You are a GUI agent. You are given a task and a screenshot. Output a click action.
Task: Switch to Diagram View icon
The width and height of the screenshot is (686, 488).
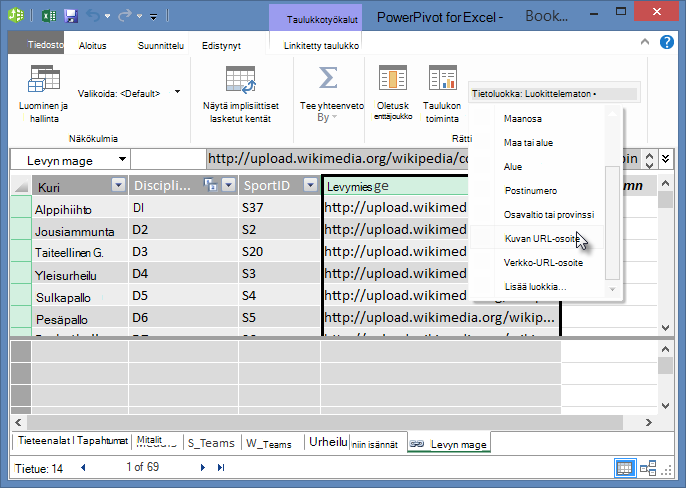[648, 468]
